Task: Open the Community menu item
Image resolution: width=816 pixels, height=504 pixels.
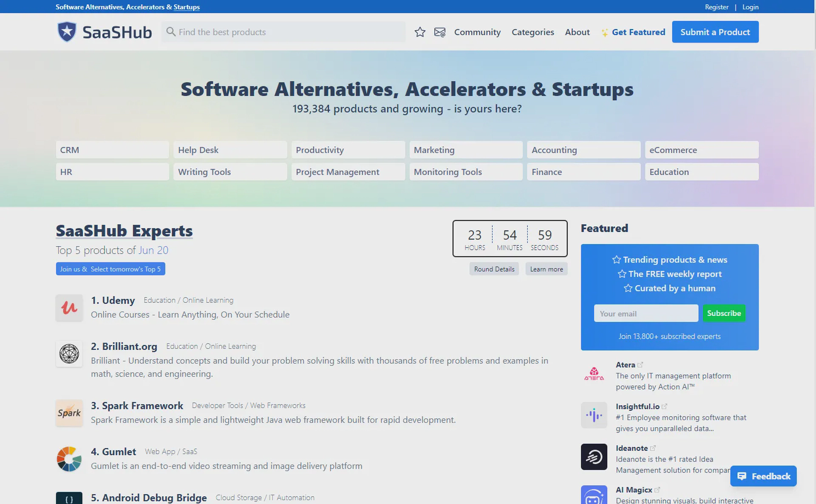Action: (477, 32)
